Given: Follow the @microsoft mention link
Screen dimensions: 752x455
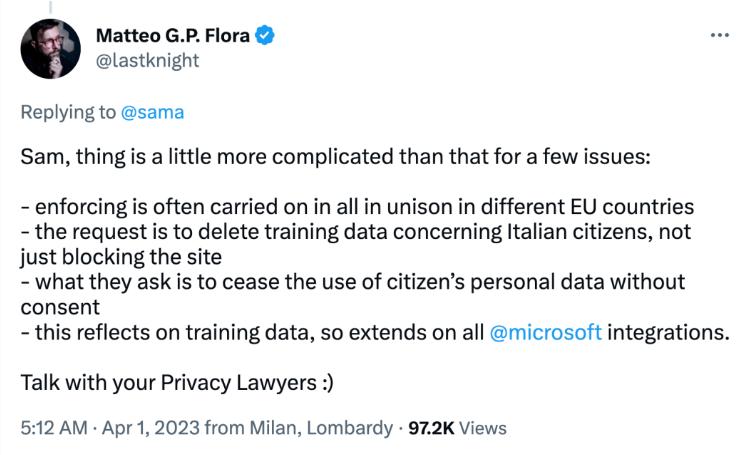Looking at the screenshot, I should [546, 333].
